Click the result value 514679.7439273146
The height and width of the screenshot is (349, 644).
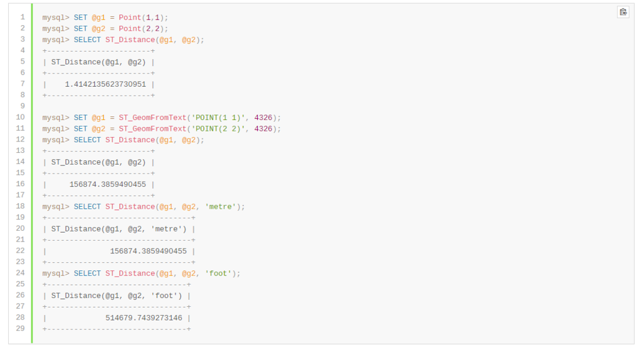tap(144, 318)
